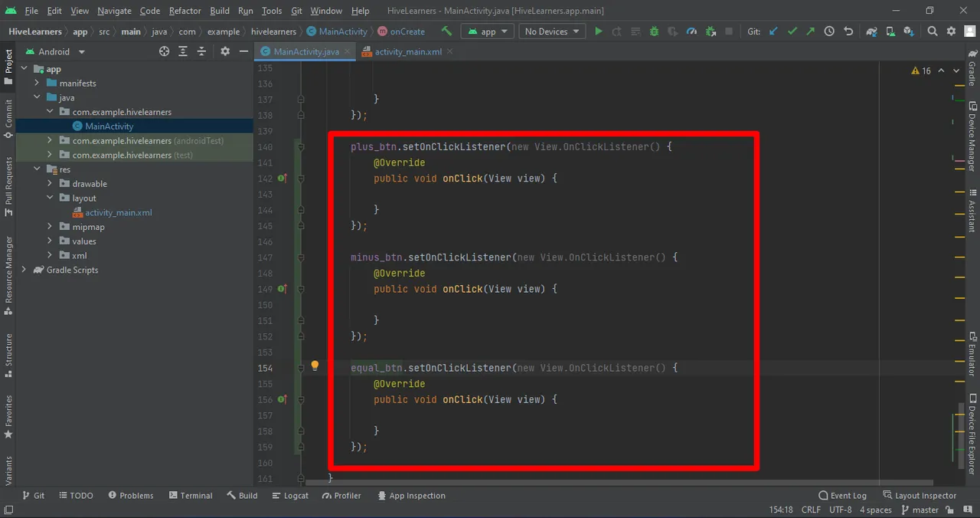Start debugging with the Debug bug icon
Screen dimensions: 980x518
pyautogui.click(x=654, y=31)
